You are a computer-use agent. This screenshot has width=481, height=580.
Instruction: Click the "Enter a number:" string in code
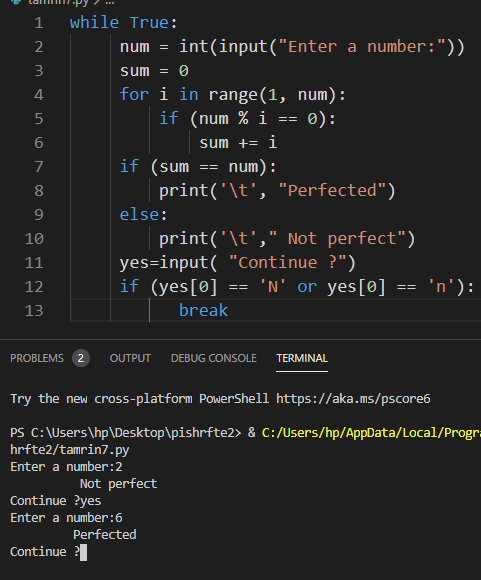362,47
